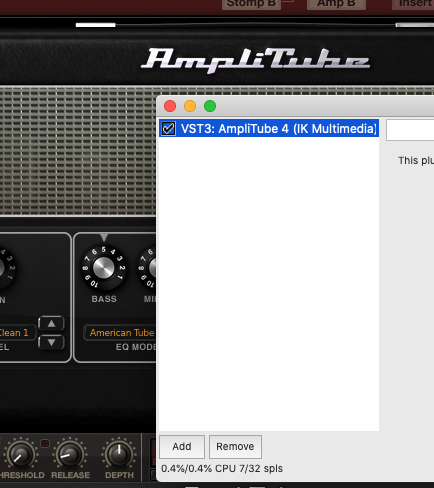Adjust the RELEASE knob
Screen dimensions: 434x488
tap(70, 455)
